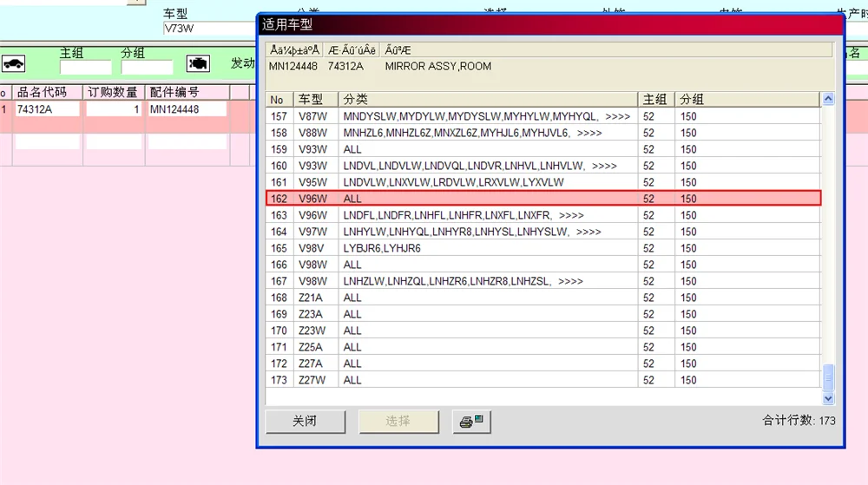This screenshot has height=485, width=868.
Task: Click the 分组 column header in the dialog
Action: 746,100
